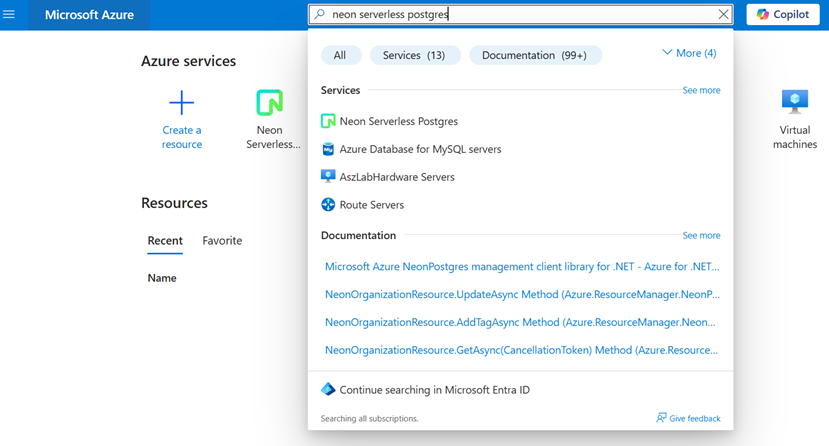Click the Create a resource plus icon

coord(182,102)
